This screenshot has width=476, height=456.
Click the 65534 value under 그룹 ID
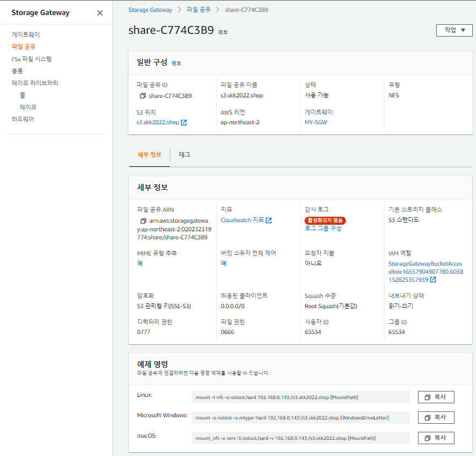tap(397, 332)
